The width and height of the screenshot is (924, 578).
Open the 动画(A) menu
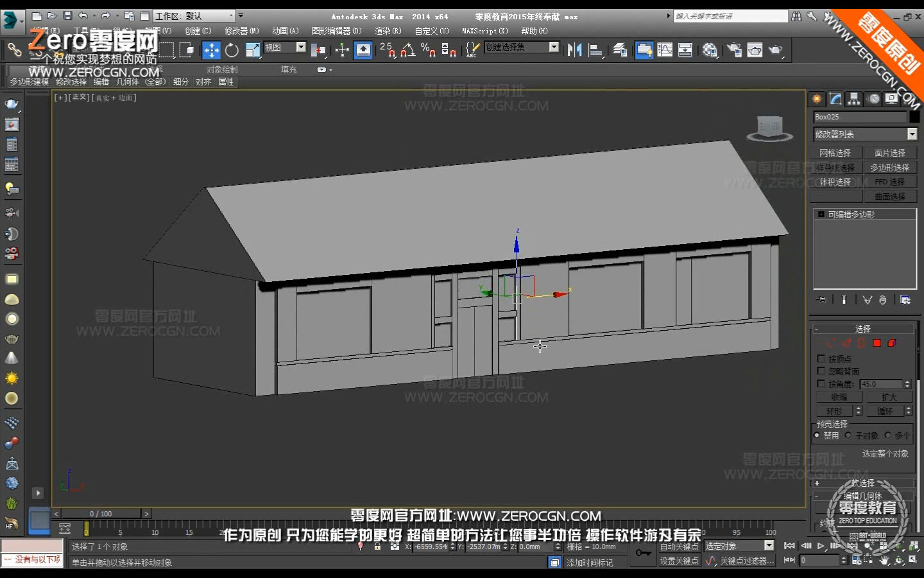[286, 31]
